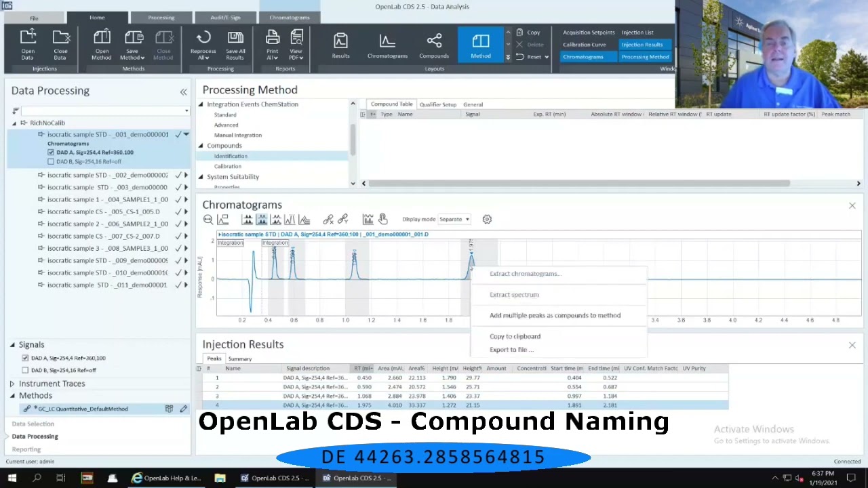The height and width of the screenshot is (488, 868).
Task: Click the manual integration hand icon
Action: (382, 220)
